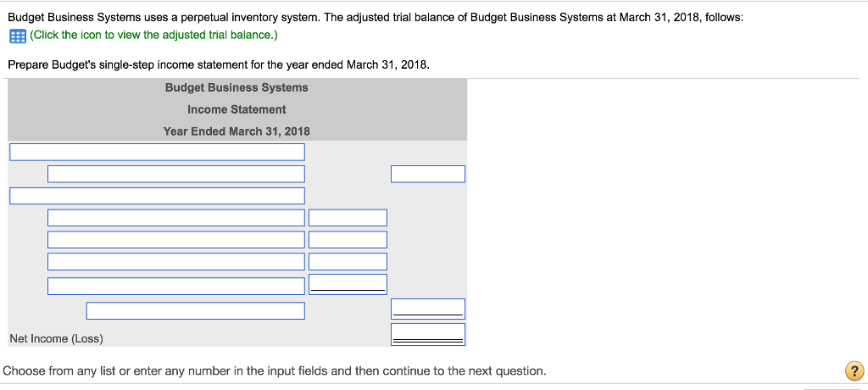Screen dimensions: 868x390
Task: Click the 'Budget Business Systems' statement heading
Action: coord(236,87)
